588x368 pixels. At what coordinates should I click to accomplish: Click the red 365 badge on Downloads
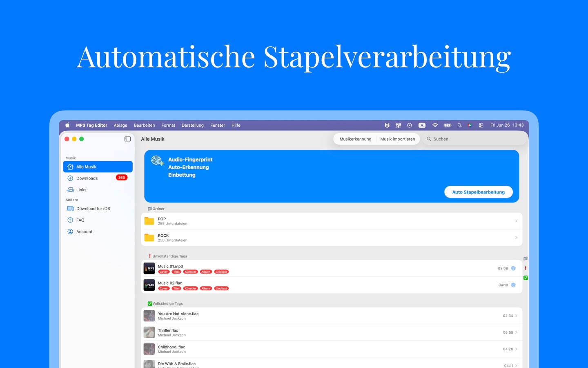122,177
